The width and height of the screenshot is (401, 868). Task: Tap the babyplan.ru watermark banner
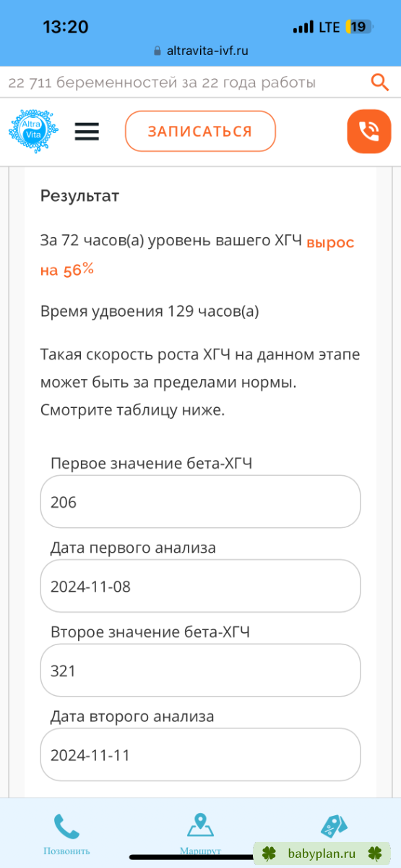tap(322, 854)
